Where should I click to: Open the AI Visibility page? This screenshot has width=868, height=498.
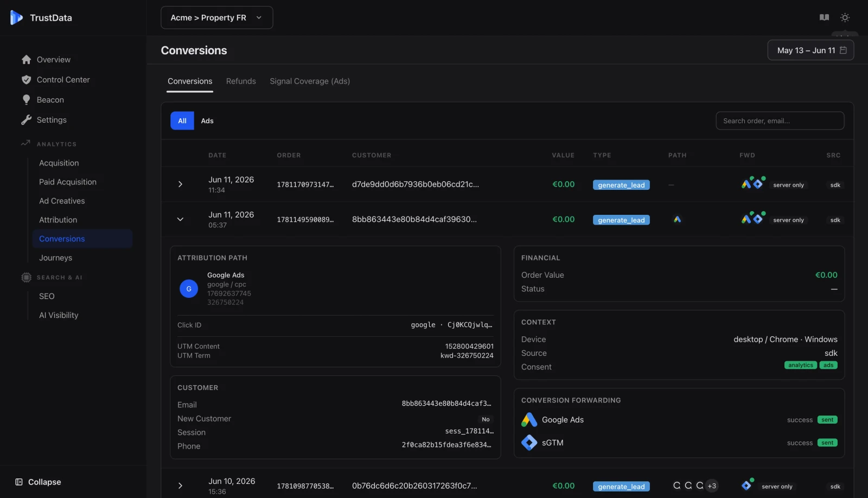(59, 316)
